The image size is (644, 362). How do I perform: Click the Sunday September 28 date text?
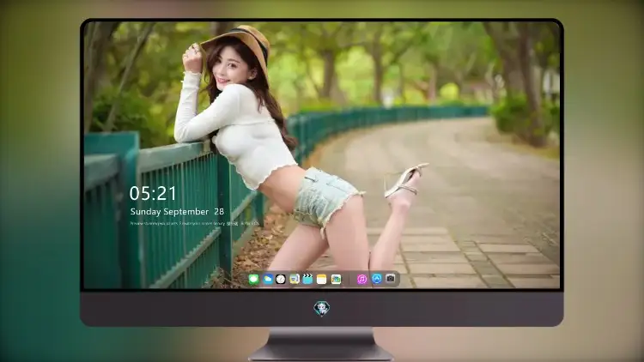[x=177, y=212]
